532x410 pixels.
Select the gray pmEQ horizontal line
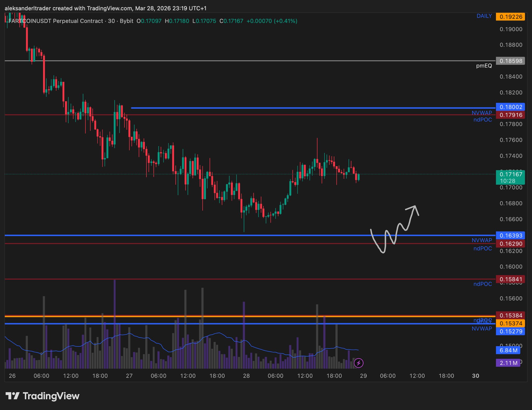(x=260, y=61)
